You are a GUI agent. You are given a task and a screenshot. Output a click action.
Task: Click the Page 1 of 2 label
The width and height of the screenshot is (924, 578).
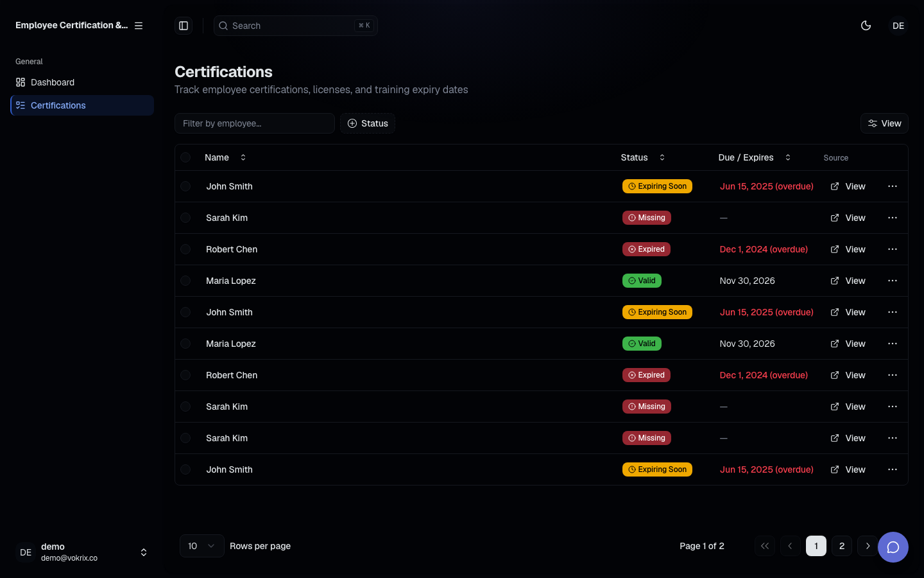(x=702, y=546)
